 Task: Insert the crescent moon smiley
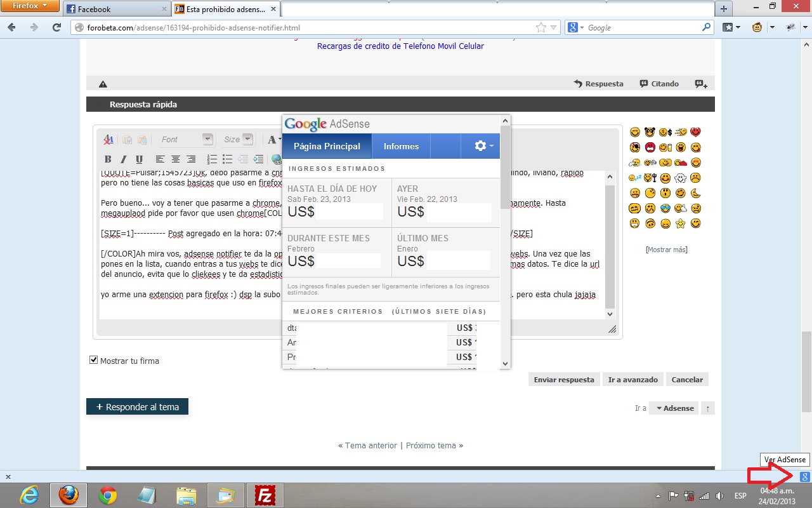tap(696, 193)
